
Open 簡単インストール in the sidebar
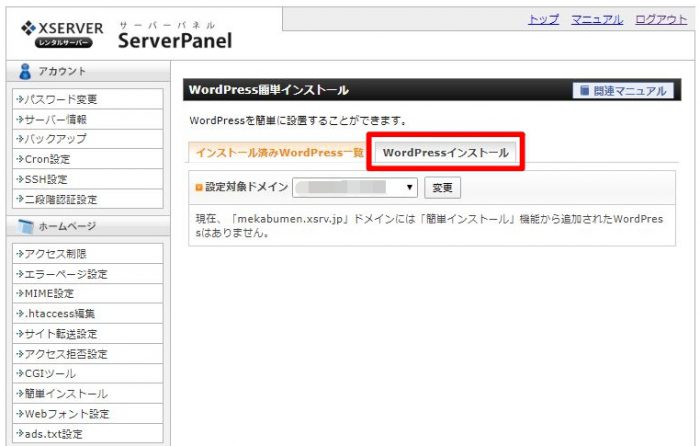(88, 393)
